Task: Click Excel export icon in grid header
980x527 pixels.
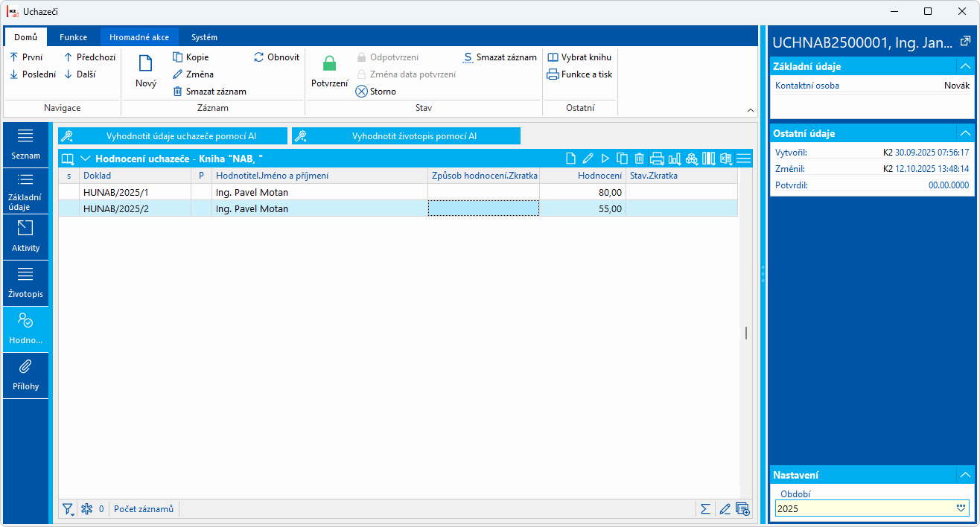Action: [725, 159]
